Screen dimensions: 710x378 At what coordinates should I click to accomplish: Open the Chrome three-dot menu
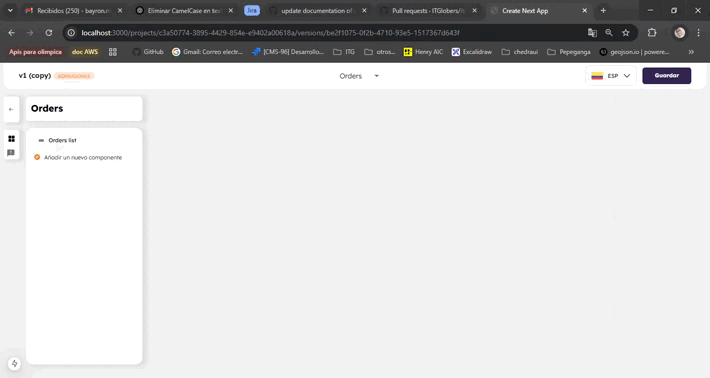click(699, 33)
